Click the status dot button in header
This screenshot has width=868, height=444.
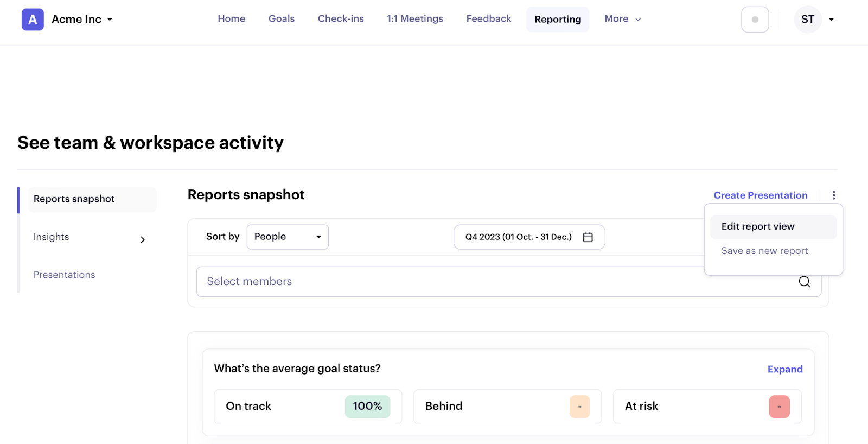click(x=755, y=20)
